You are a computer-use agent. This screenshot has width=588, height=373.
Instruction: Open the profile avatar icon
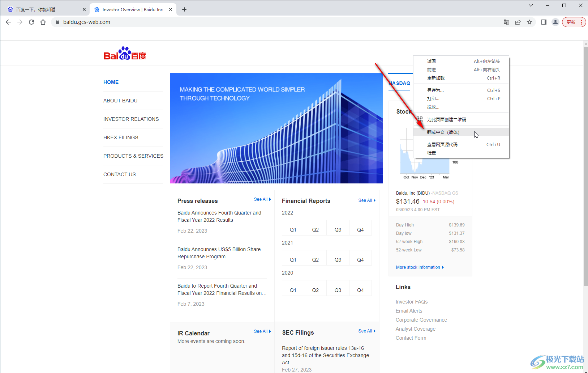coord(555,22)
